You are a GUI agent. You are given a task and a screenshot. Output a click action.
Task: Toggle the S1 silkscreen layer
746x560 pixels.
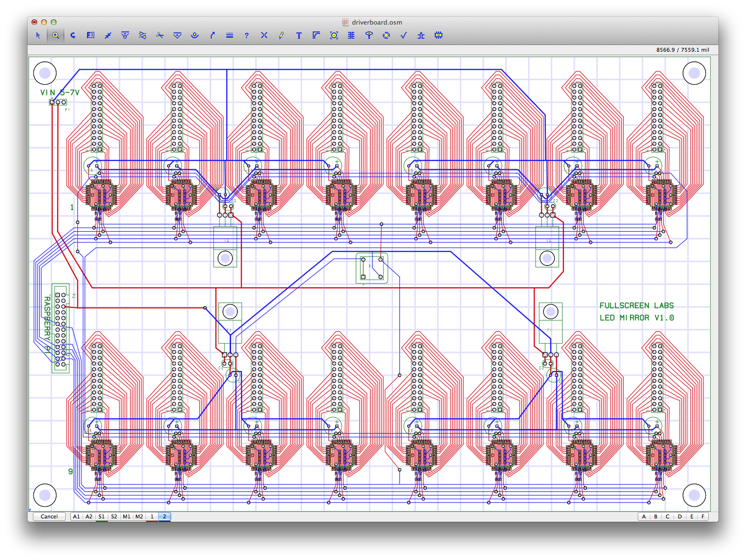102,516
